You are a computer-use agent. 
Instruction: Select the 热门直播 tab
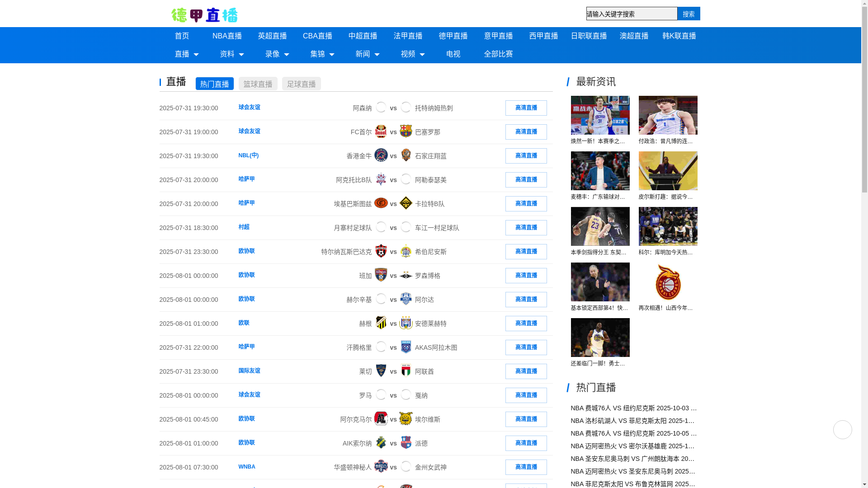click(x=214, y=84)
